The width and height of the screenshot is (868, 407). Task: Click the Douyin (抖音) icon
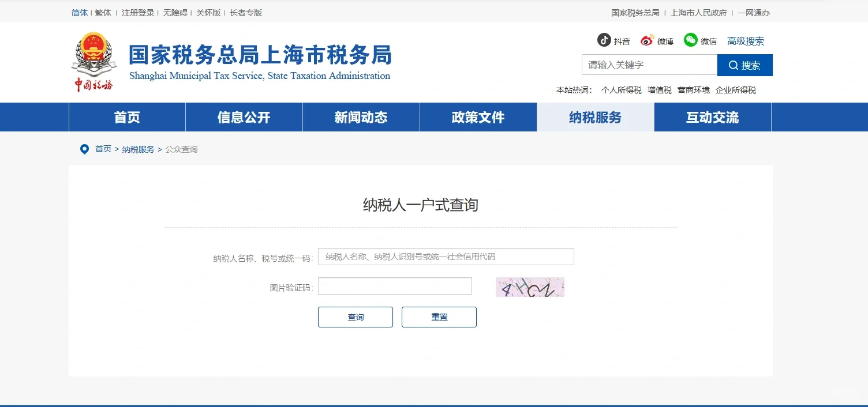tap(604, 40)
